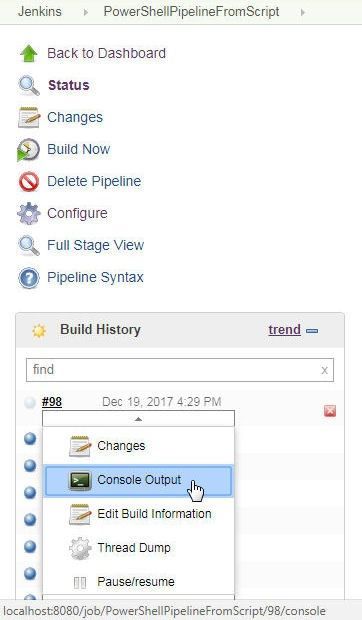
Task: Click PowerShellPipelineFromScript in the breadcrumb
Action: tap(191, 11)
